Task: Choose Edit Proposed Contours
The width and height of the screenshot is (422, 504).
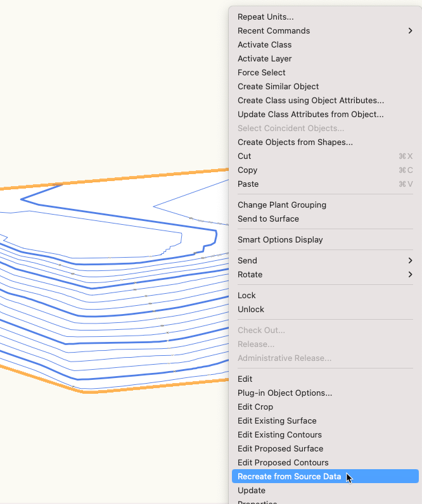Action: tap(283, 462)
